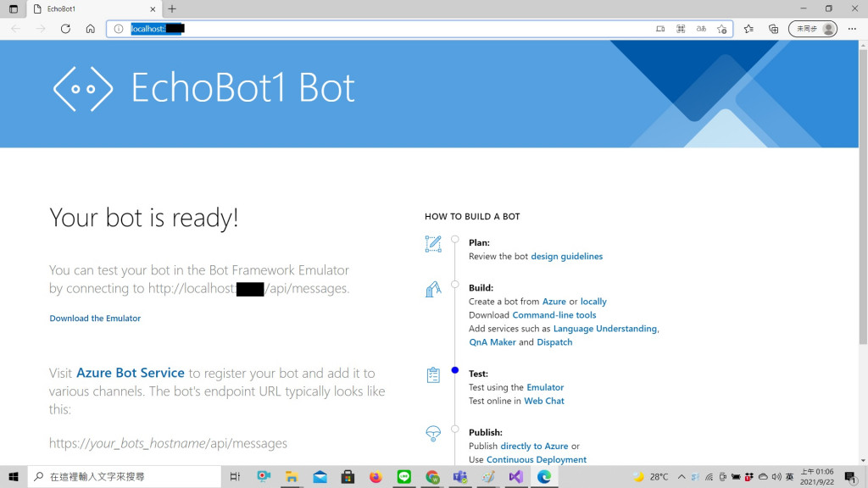Open the QnA Maker link

[492, 342]
